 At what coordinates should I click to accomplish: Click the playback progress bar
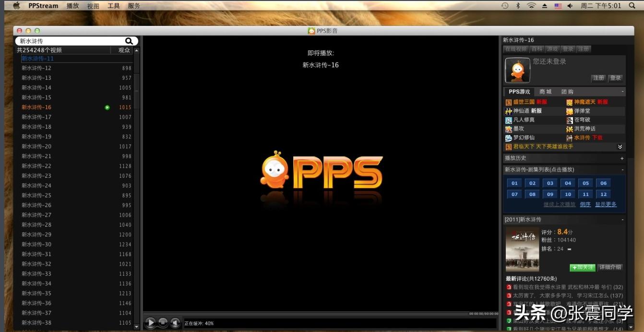pyautogui.click(x=306, y=314)
